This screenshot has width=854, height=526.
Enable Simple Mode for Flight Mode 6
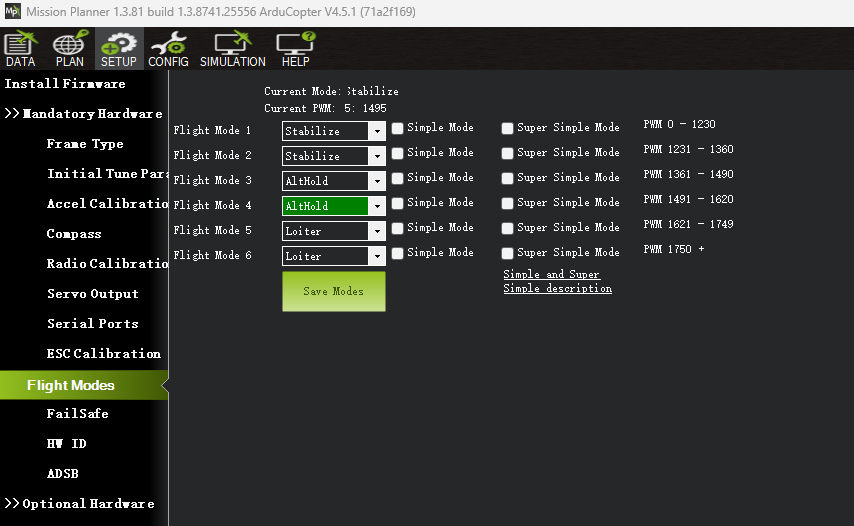(398, 253)
